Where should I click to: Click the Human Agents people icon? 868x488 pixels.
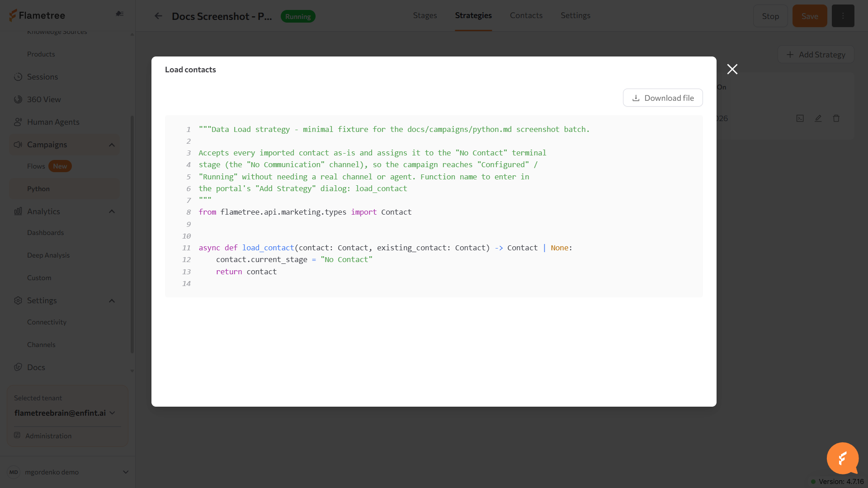tap(18, 122)
